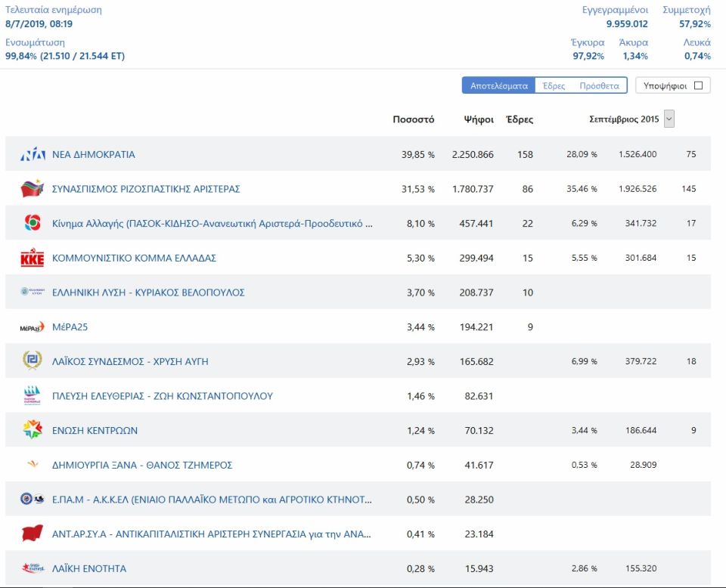Click the 158 seats value
This screenshot has height=588, width=726.
coord(525,154)
